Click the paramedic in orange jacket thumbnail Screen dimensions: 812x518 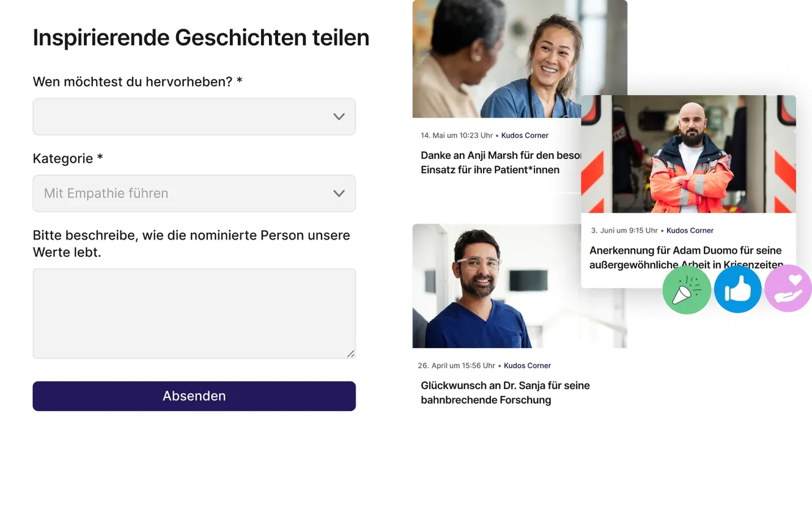point(688,154)
